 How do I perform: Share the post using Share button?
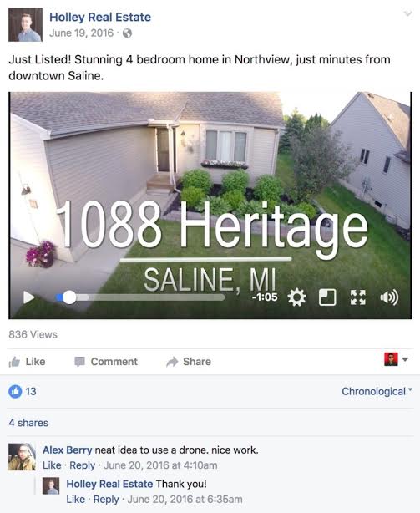point(189,362)
